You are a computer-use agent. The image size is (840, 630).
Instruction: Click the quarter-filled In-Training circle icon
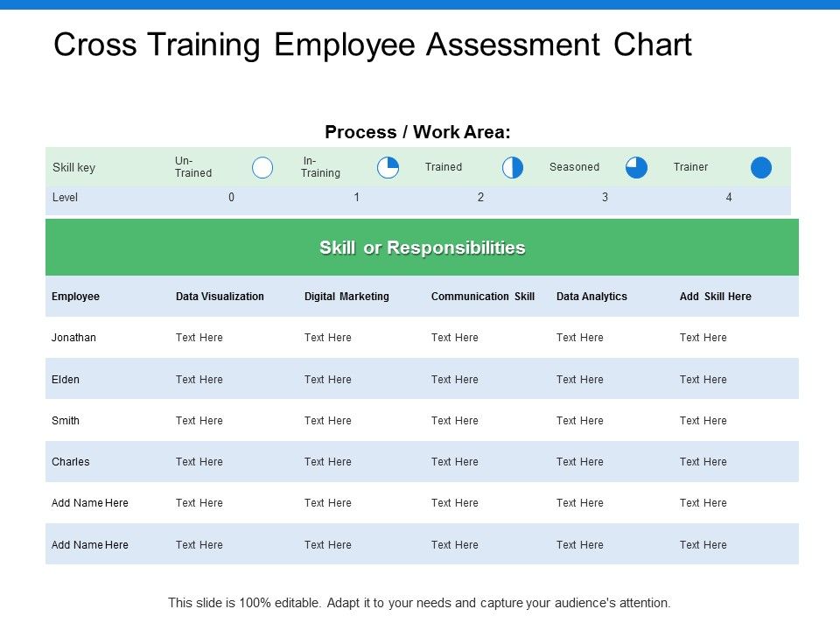point(388,167)
